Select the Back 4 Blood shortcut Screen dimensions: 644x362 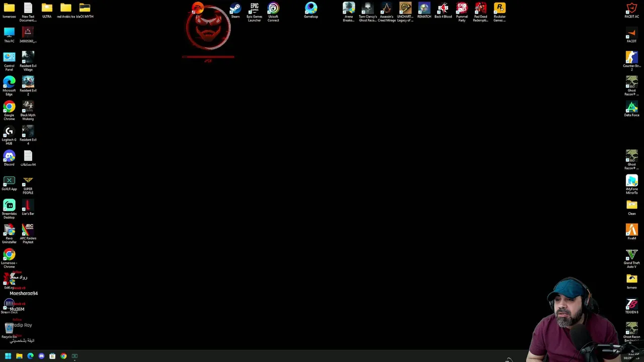click(x=443, y=11)
